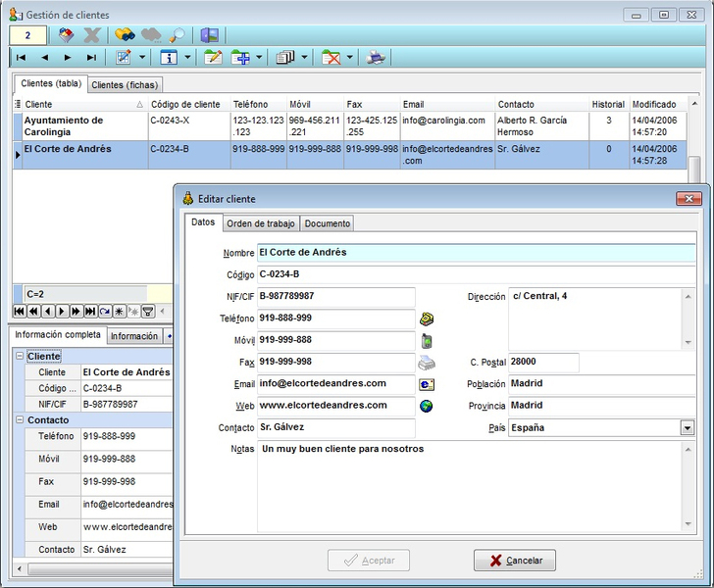Click the blue curved goto-bookmark arrow button

point(105,312)
